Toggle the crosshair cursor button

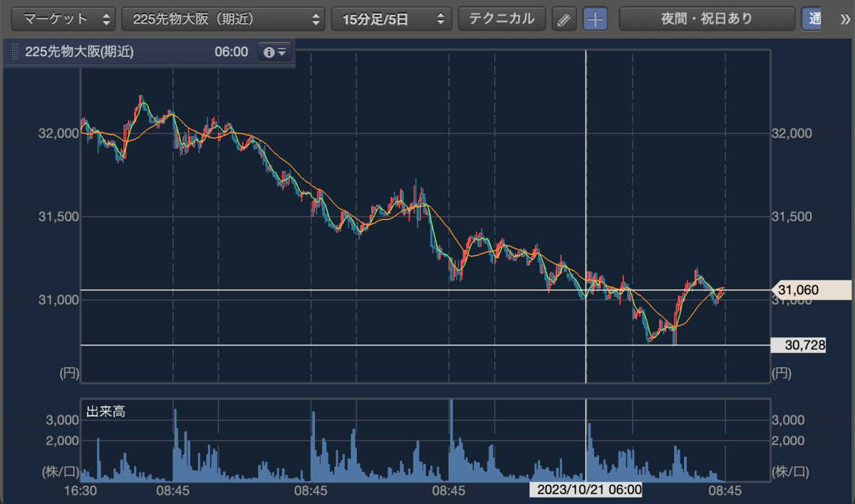click(595, 19)
